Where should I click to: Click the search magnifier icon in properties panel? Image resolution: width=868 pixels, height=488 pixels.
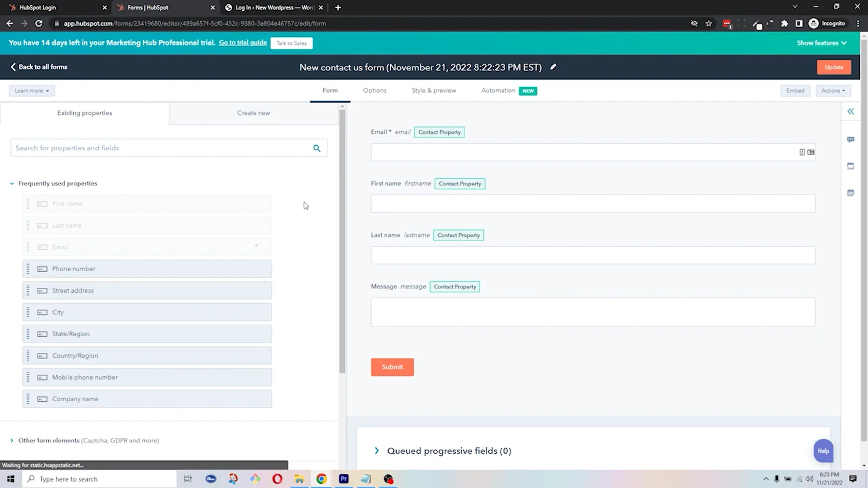[317, 148]
